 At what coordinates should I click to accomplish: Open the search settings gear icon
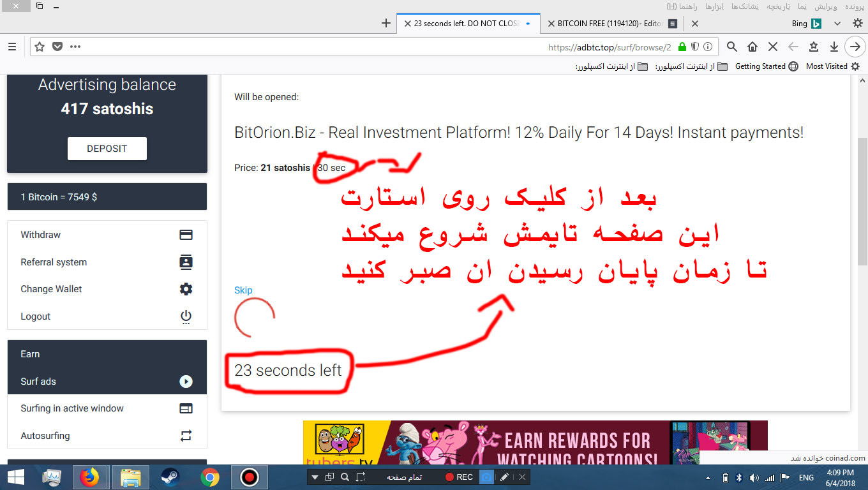tap(857, 23)
